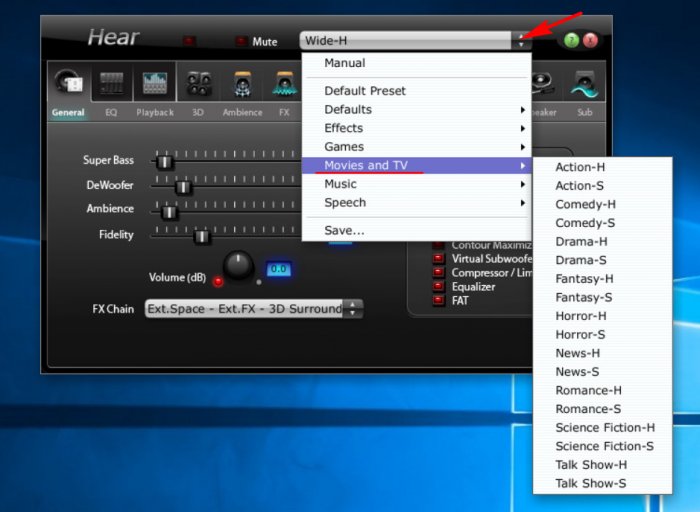Click the Super Bass slider handle
Image resolution: width=700 pixels, height=512 pixels.
[x=165, y=161]
